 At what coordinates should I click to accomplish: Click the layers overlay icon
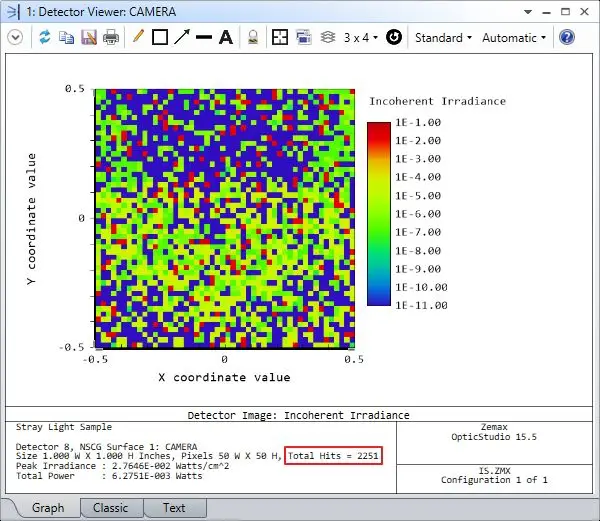328,37
